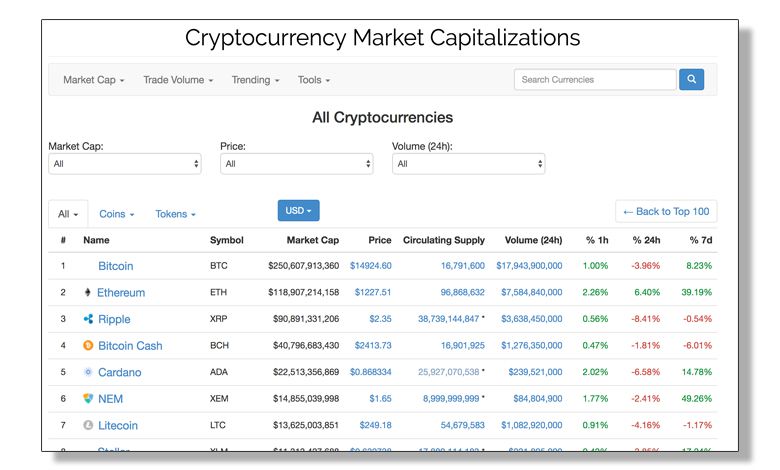Open the Coins dropdown tab
Screen dimensions: 780x470
coord(116,214)
